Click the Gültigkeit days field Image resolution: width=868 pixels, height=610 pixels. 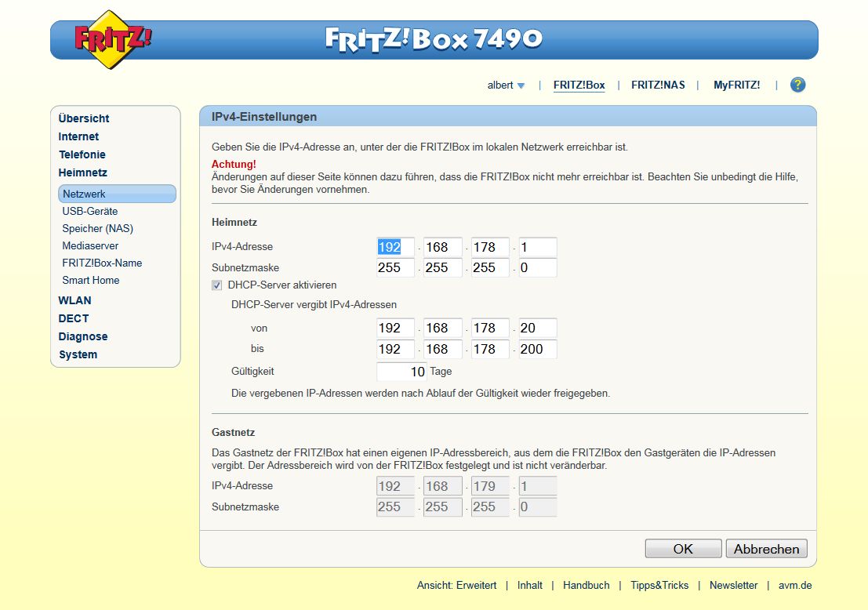click(401, 372)
